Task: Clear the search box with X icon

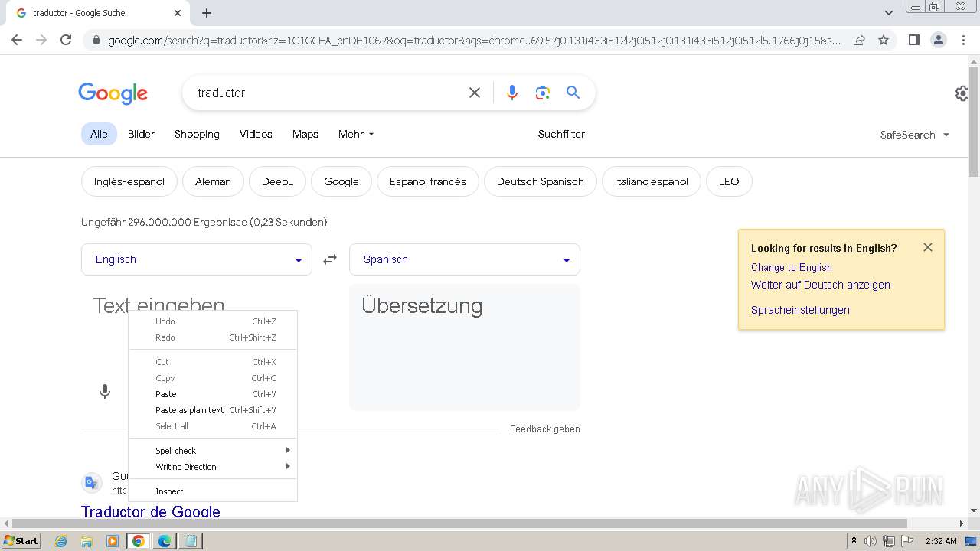Action: pyautogui.click(x=475, y=93)
